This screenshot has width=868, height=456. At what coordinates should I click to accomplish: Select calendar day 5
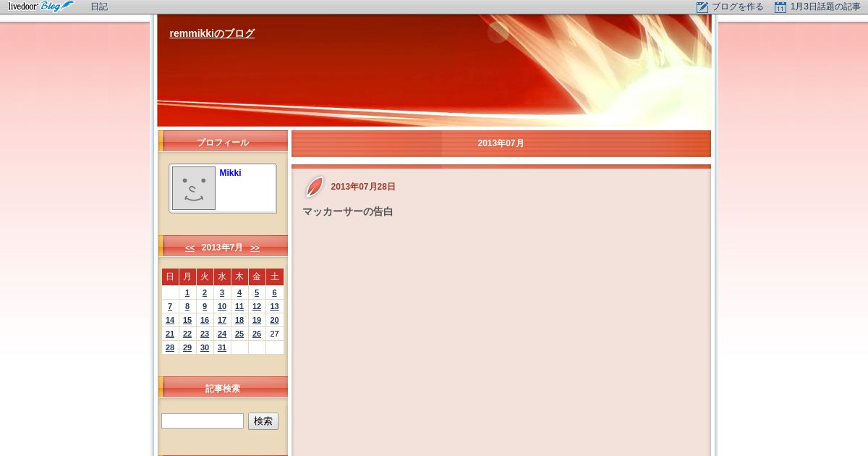coord(257,292)
